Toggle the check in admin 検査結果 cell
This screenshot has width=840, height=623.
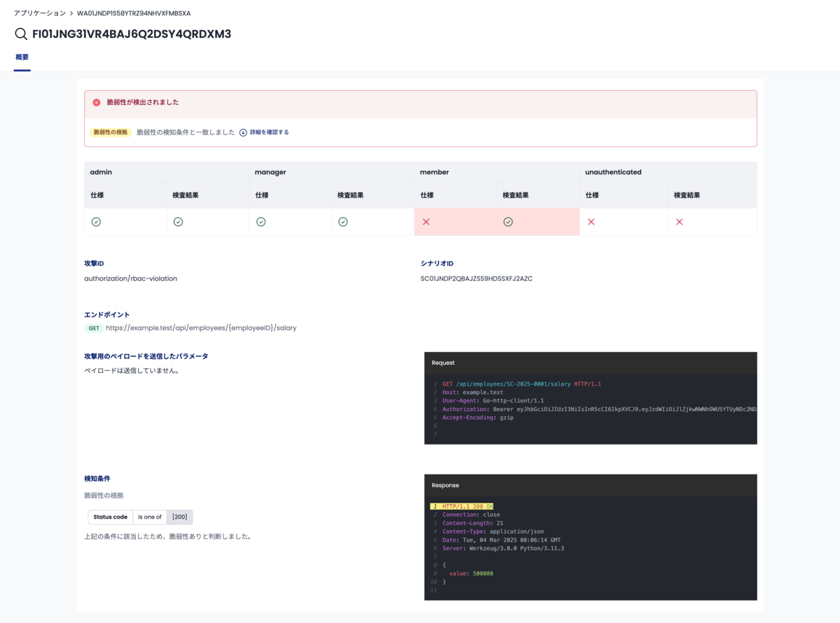(178, 221)
